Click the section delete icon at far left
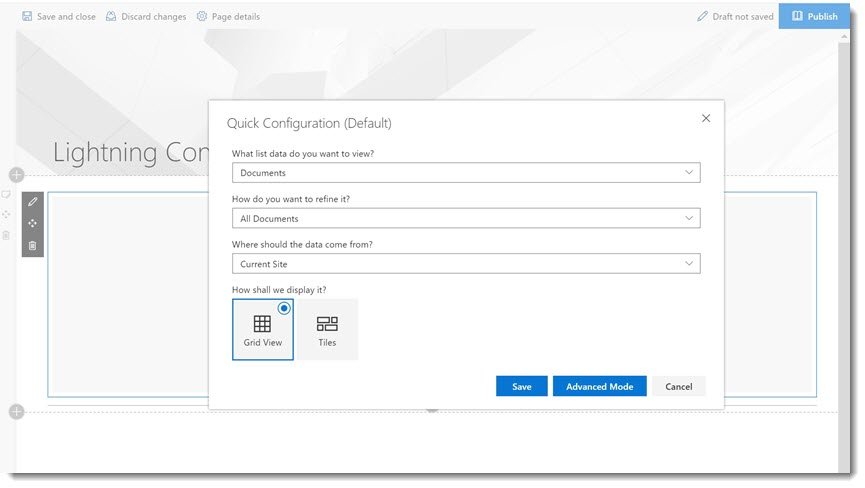Screen dimensions: 865x488 coord(6,235)
